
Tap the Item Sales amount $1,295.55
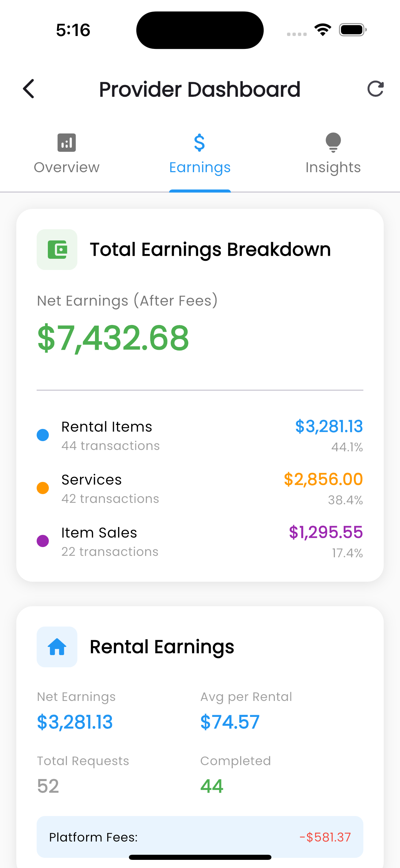(326, 532)
